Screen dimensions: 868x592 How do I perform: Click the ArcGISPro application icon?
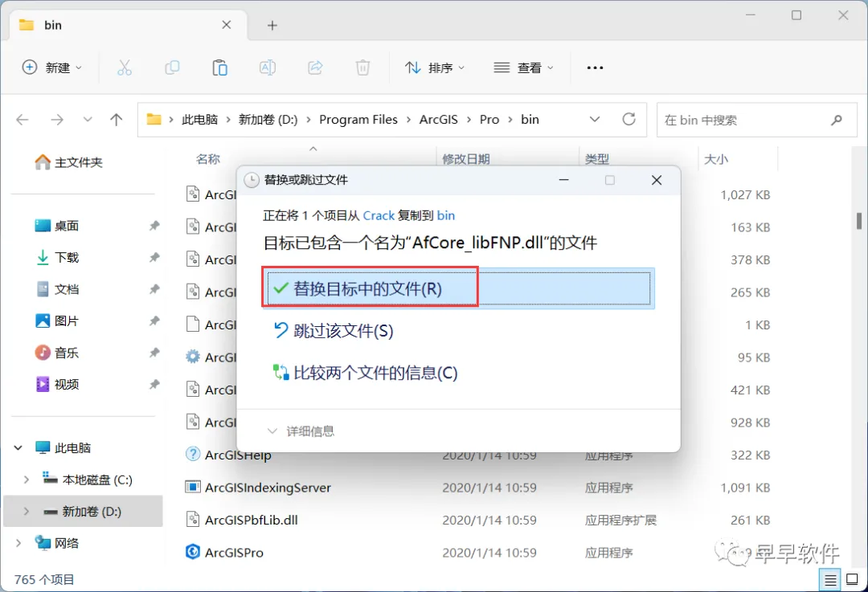pyautogui.click(x=193, y=552)
